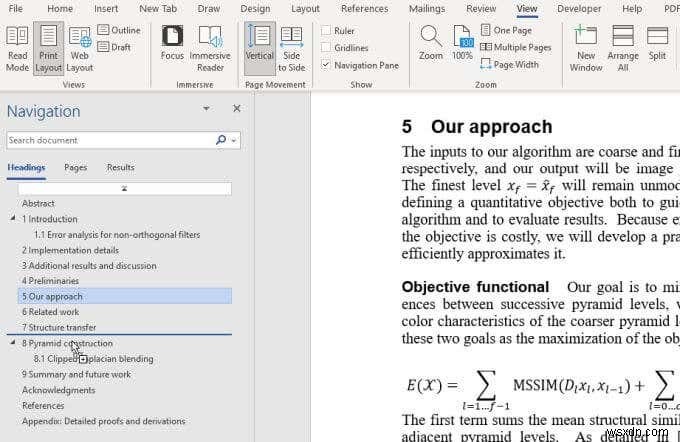This screenshot has width=680, height=442.
Task: Open Outline view
Action: 119,30
